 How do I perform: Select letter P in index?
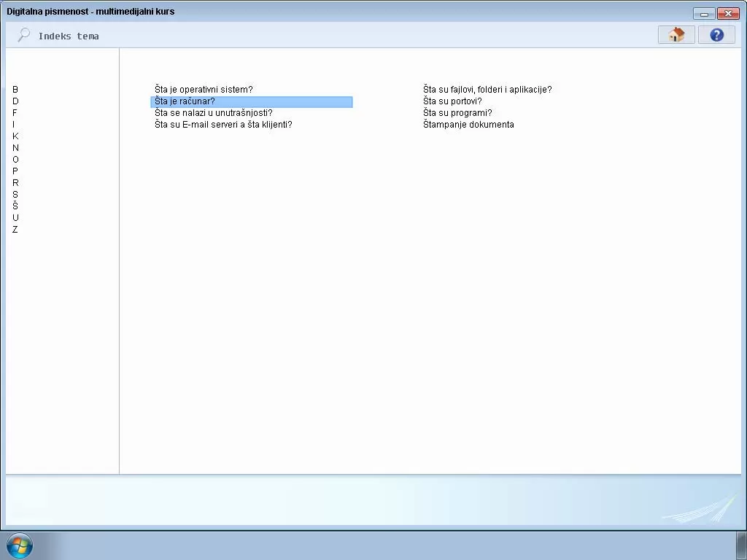coord(15,171)
